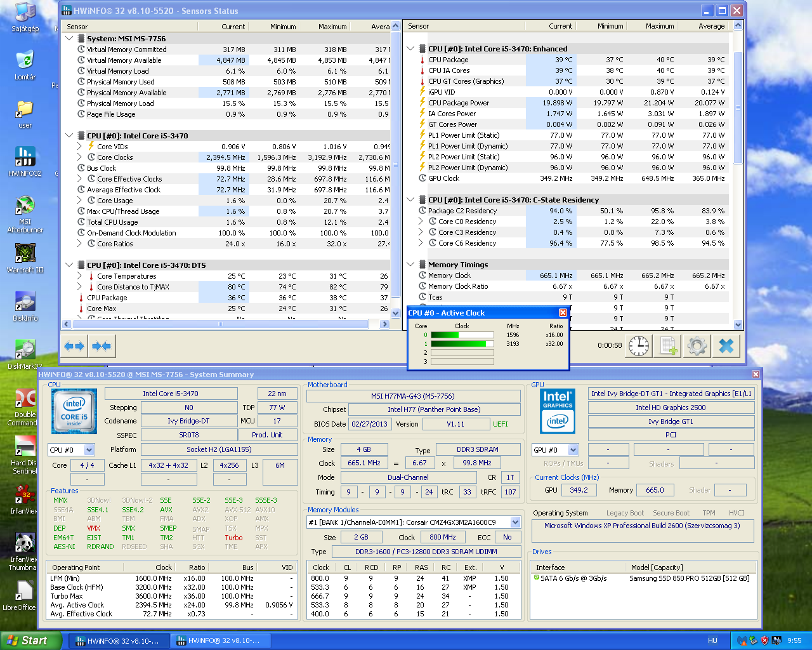Click Core 1 clock bar in Active Clock
This screenshot has width=812, height=650.
462,344
